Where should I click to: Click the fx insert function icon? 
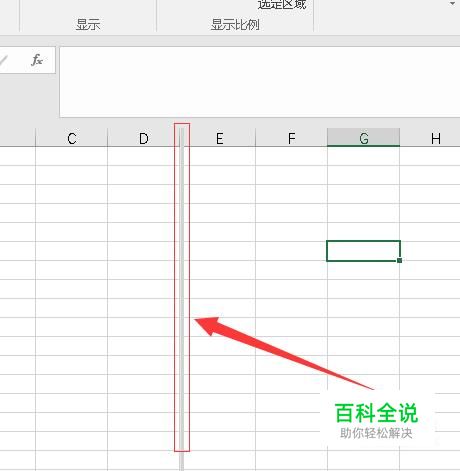[37, 60]
